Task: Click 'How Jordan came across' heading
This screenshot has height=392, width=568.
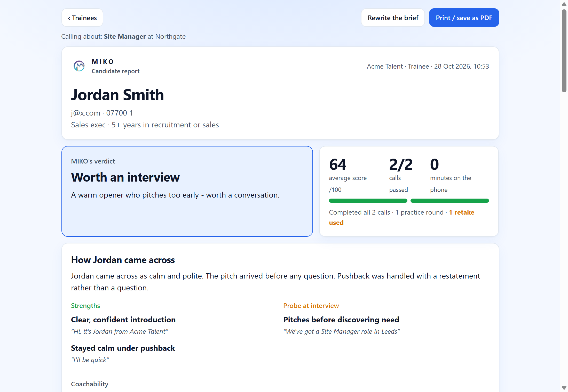Action: [x=123, y=260]
